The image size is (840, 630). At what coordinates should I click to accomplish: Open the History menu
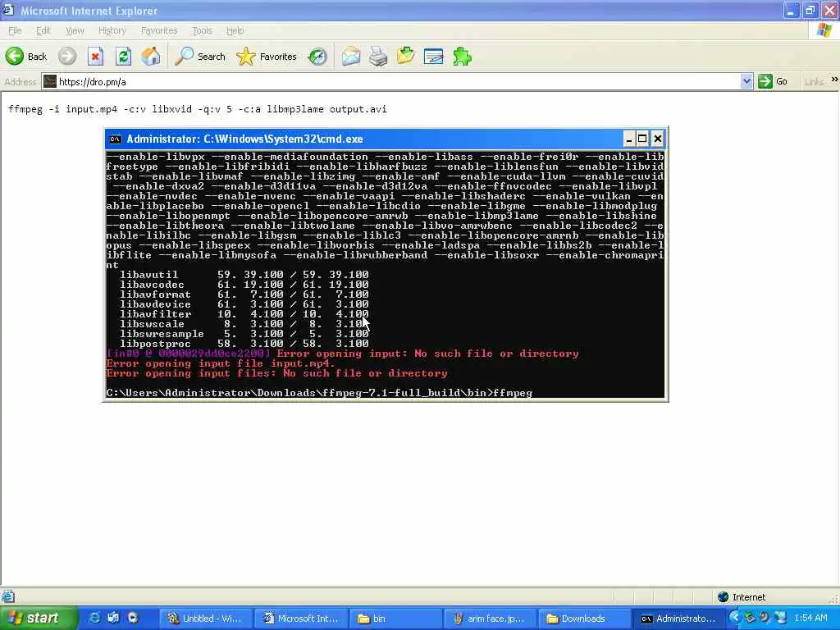tap(112, 30)
